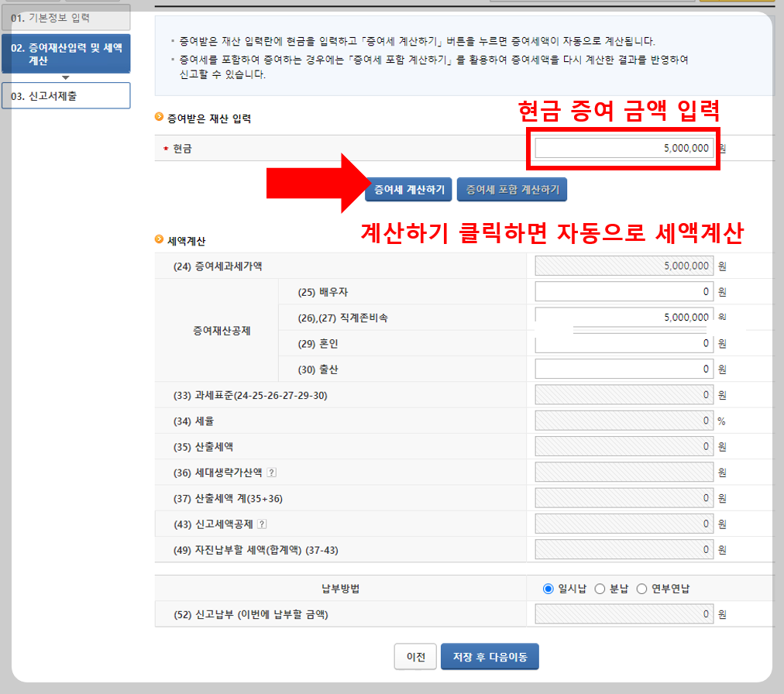Select the 일시납 payment radio button
This screenshot has width=784, height=694.
548,588
